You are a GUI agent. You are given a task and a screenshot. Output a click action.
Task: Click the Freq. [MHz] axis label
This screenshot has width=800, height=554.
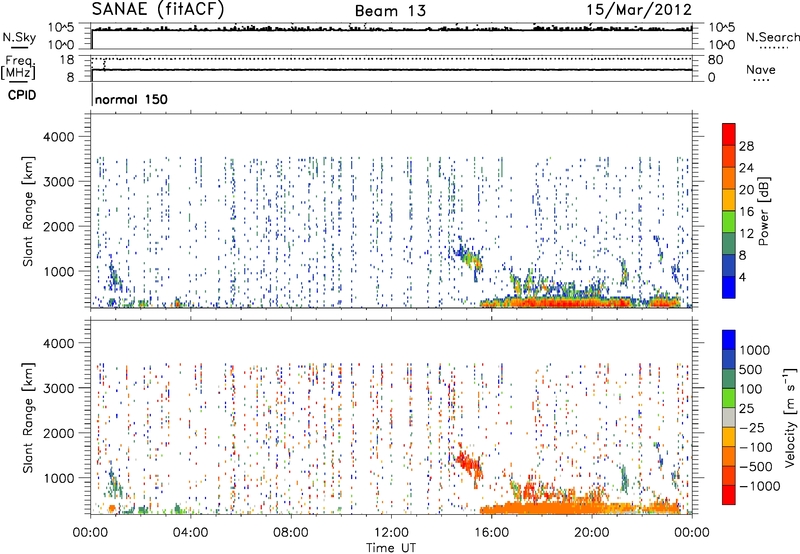click(19, 67)
